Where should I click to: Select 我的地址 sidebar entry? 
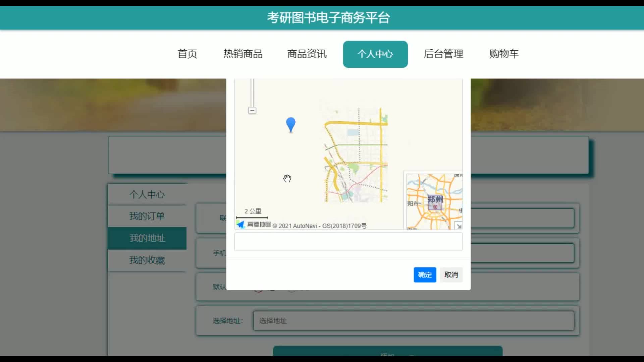click(147, 238)
